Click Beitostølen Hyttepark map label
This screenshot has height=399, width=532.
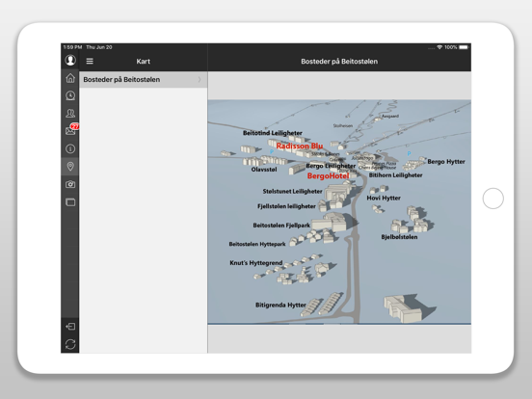[257, 244]
